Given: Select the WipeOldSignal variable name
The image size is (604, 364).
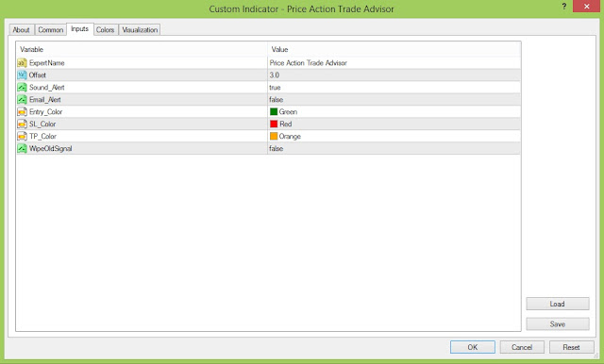Looking at the screenshot, I should [50, 149].
